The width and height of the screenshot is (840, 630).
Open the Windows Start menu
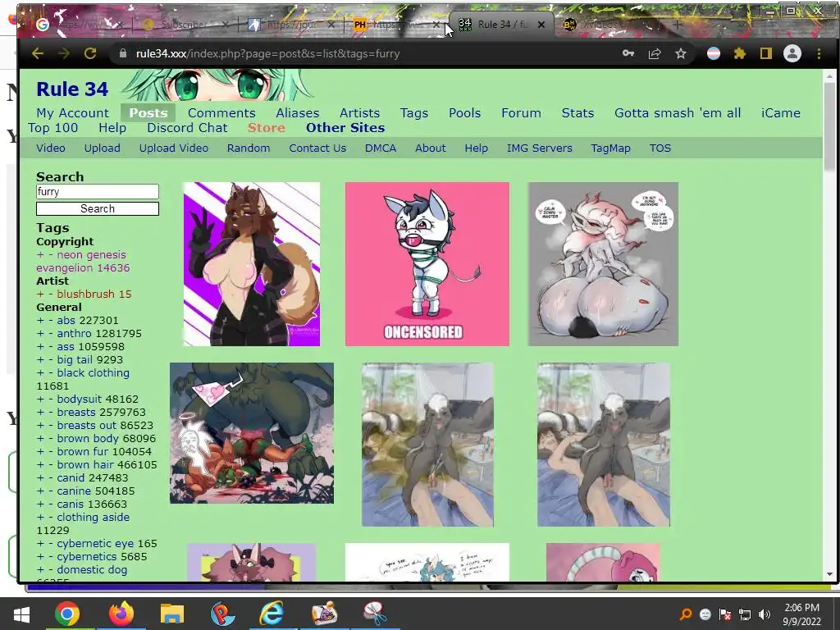(21, 614)
